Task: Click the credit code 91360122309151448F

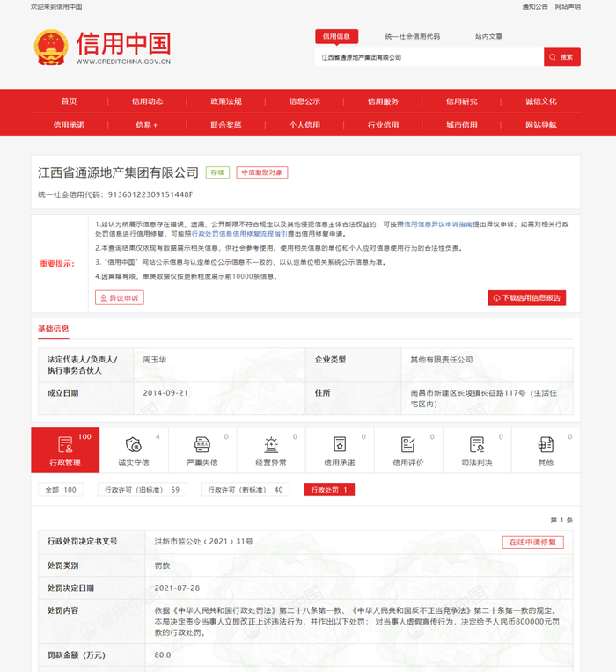Action: (150, 194)
